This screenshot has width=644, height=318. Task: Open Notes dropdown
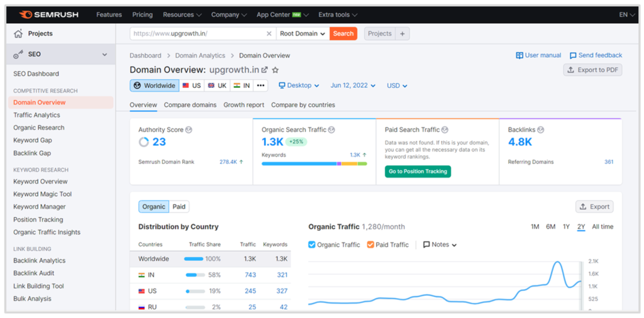pyautogui.click(x=440, y=244)
